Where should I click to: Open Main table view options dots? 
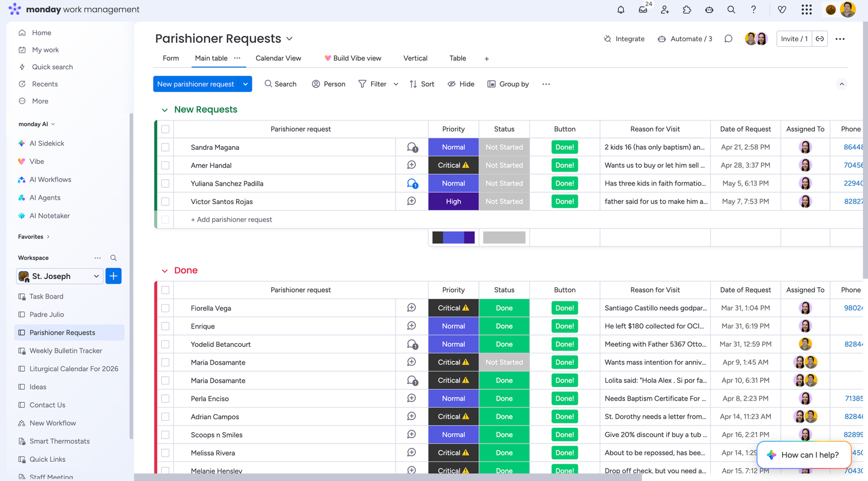point(237,58)
